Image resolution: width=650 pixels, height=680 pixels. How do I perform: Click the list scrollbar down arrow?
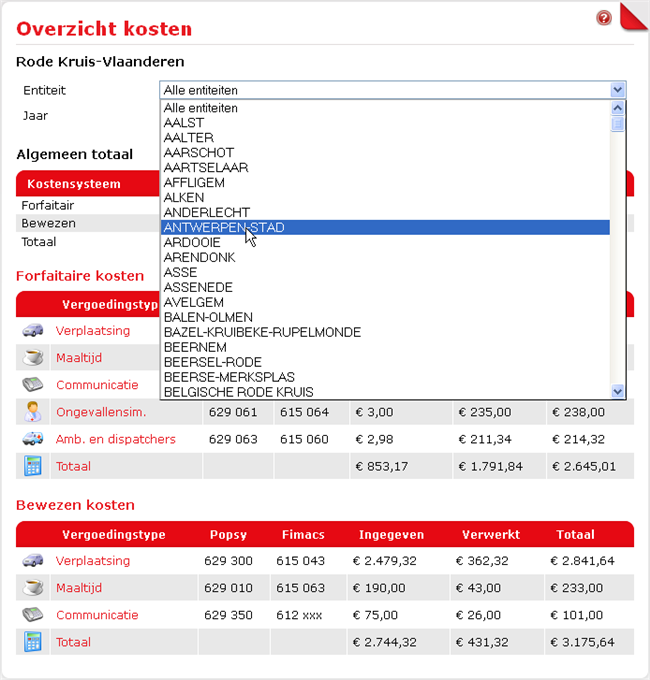(617, 392)
